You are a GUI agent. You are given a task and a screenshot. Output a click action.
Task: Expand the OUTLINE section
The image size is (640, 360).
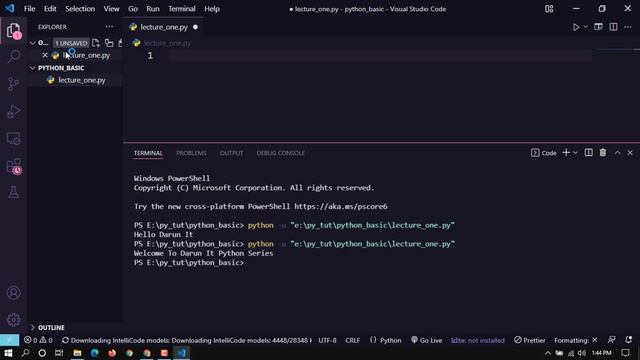point(33,327)
